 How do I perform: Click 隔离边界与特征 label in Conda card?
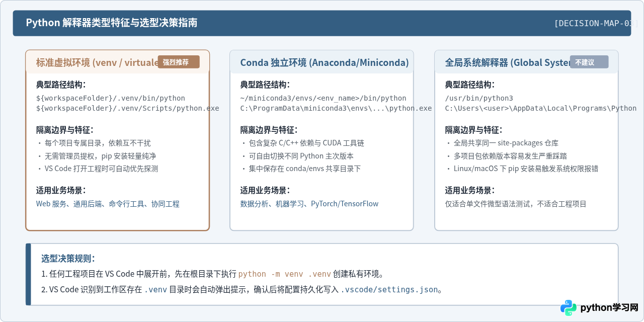(269, 130)
